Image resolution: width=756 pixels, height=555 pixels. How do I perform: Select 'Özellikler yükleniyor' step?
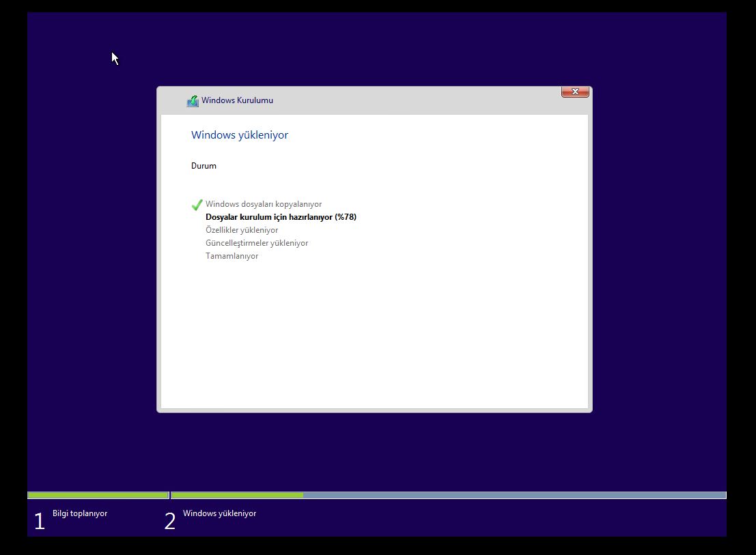click(242, 230)
